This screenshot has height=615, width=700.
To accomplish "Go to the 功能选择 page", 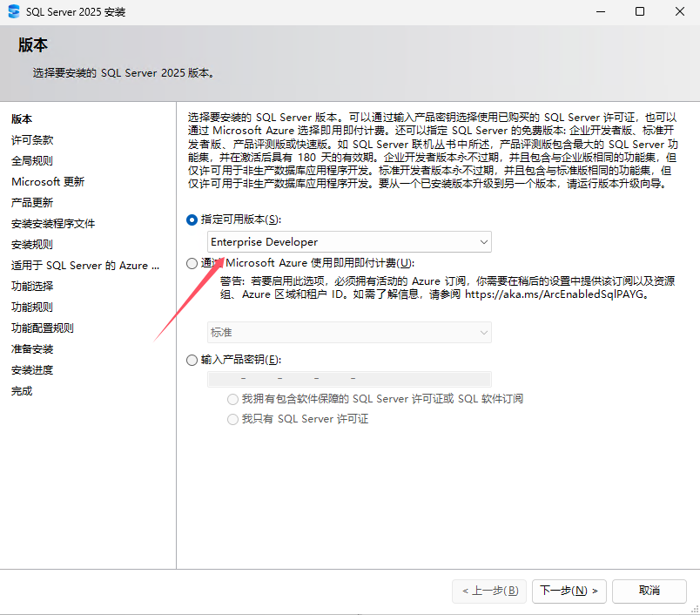I will tap(33, 286).
